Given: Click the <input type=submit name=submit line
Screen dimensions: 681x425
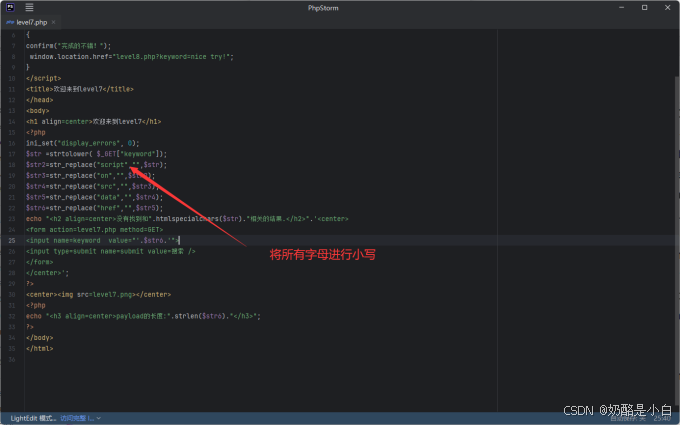Looking at the screenshot, I should pos(111,251).
